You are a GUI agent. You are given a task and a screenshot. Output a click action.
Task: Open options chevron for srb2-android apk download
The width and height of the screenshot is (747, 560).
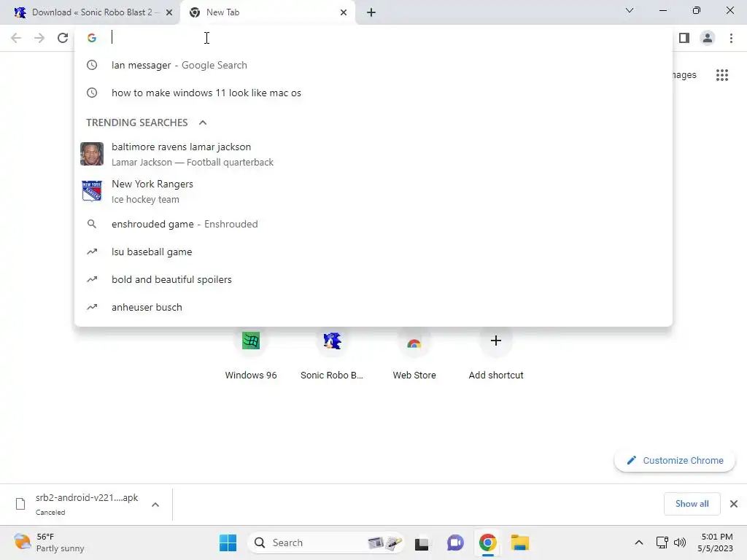pyautogui.click(x=155, y=505)
